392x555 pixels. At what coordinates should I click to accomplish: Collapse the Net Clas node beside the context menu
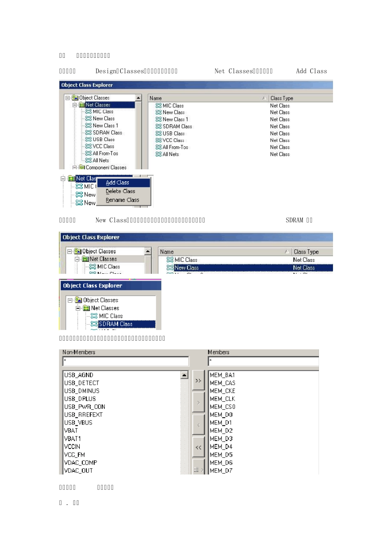(63, 178)
